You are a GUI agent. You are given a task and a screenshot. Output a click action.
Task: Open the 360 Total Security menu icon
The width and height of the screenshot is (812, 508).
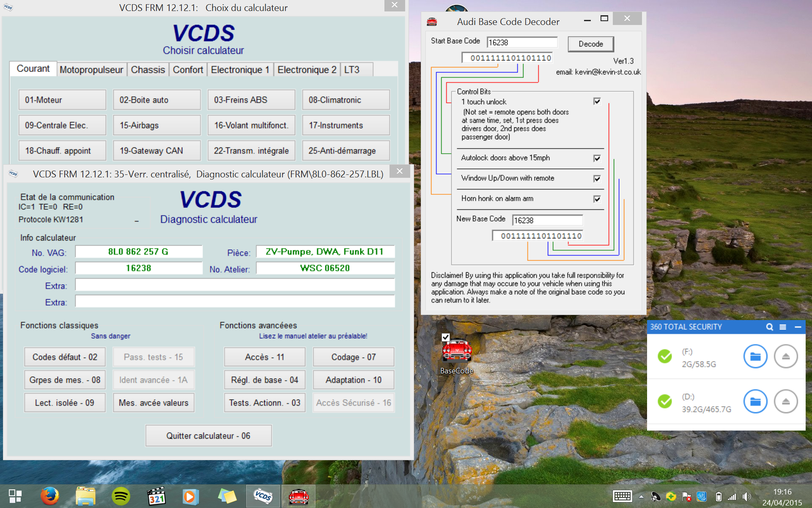click(x=783, y=327)
